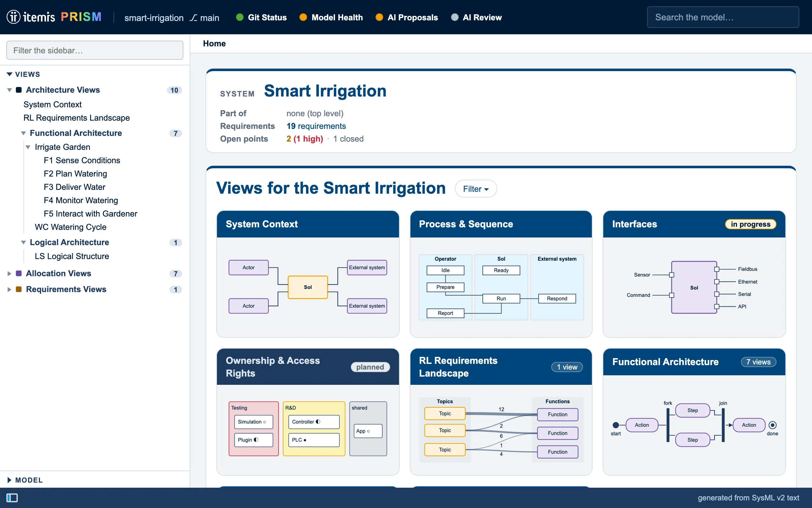812x508 pixels.
Task: Click the purple Allocation Views color square
Action: click(19, 273)
